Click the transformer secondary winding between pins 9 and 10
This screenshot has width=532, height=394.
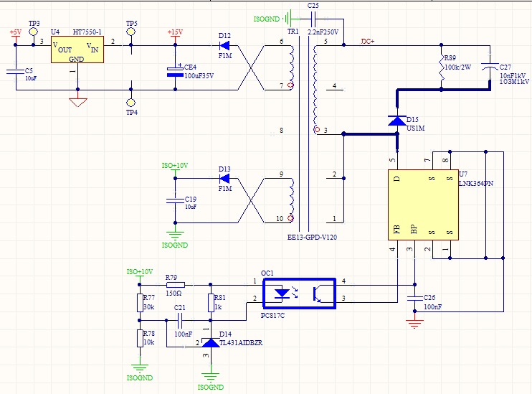point(291,199)
